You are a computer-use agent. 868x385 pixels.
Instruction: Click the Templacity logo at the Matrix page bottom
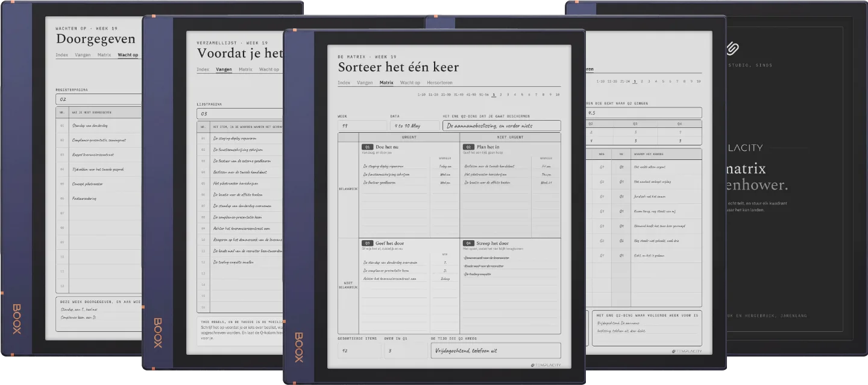click(546, 364)
